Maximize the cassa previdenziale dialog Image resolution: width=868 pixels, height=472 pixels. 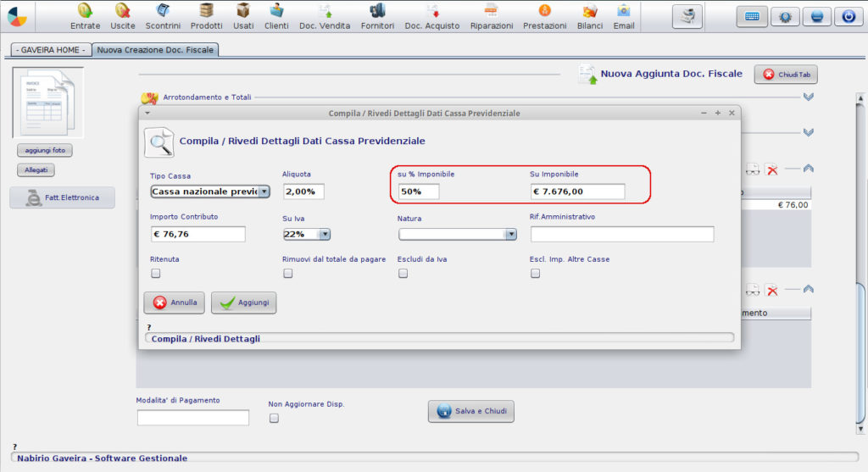pyautogui.click(x=717, y=113)
